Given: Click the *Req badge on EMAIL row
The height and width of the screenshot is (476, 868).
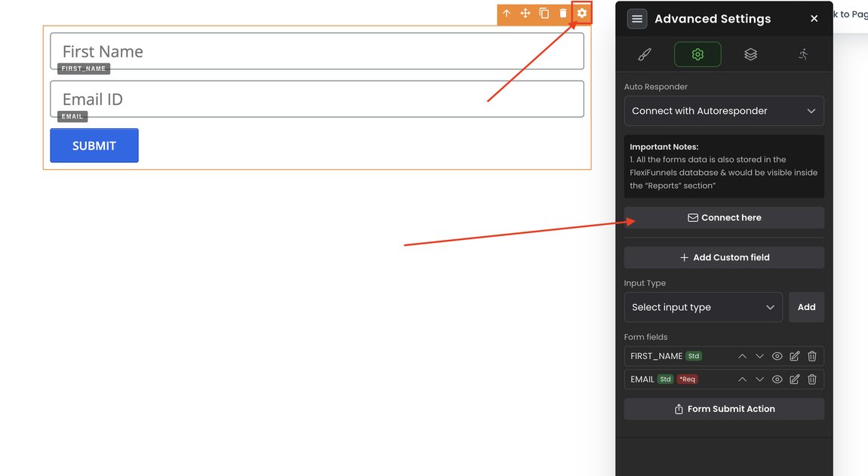Looking at the screenshot, I should [x=687, y=379].
